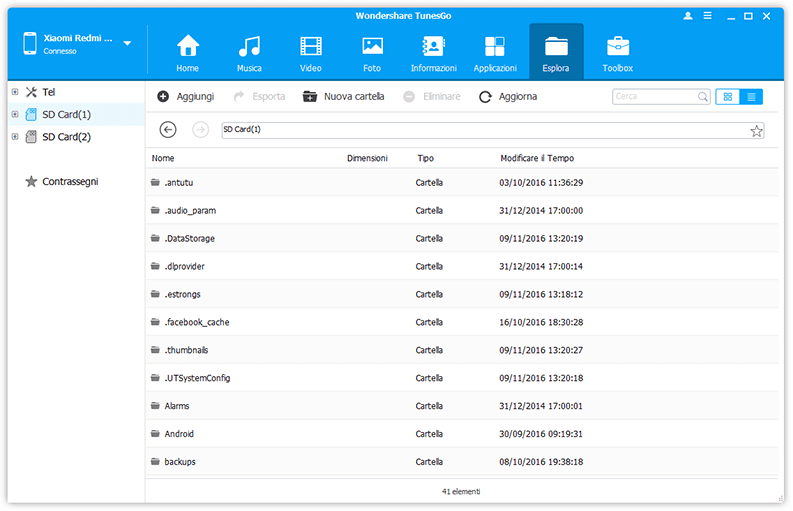Viewport: 793px width, 511px height.
Task: Open the Applicazioni section icon
Action: coord(495,47)
